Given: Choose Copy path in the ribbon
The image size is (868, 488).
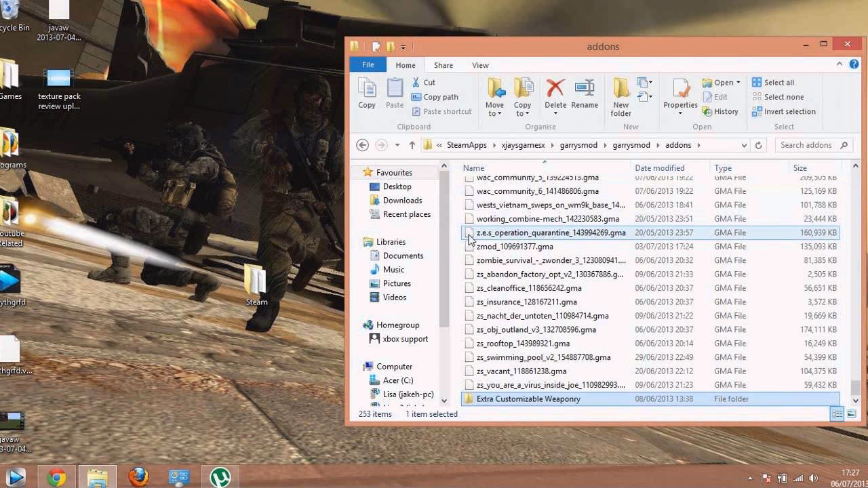Looking at the screenshot, I should pos(435,97).
